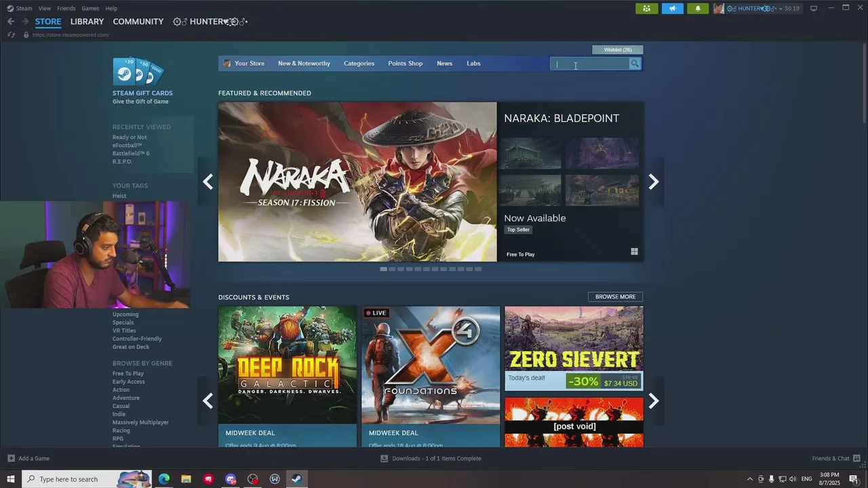Open the Windows Start menu

10,479
